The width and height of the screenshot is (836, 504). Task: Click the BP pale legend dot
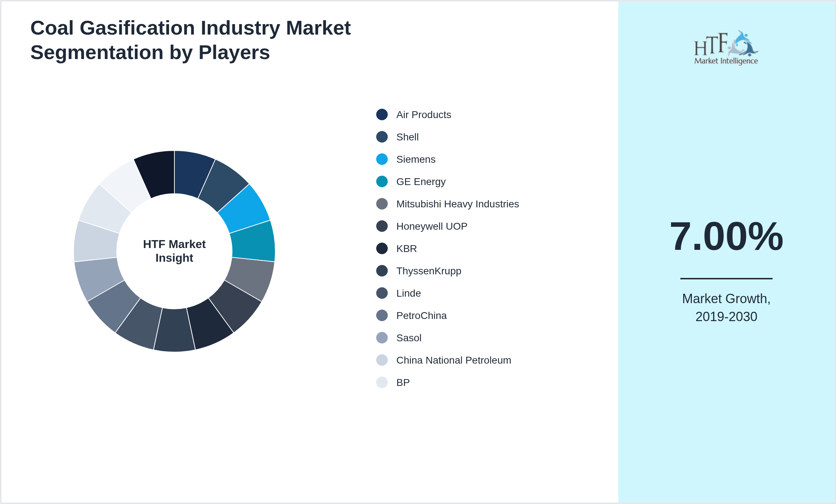point(382,382)
